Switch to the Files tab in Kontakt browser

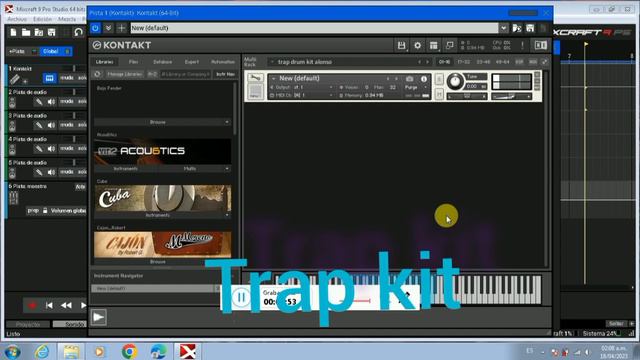click(x=133, y=62)
